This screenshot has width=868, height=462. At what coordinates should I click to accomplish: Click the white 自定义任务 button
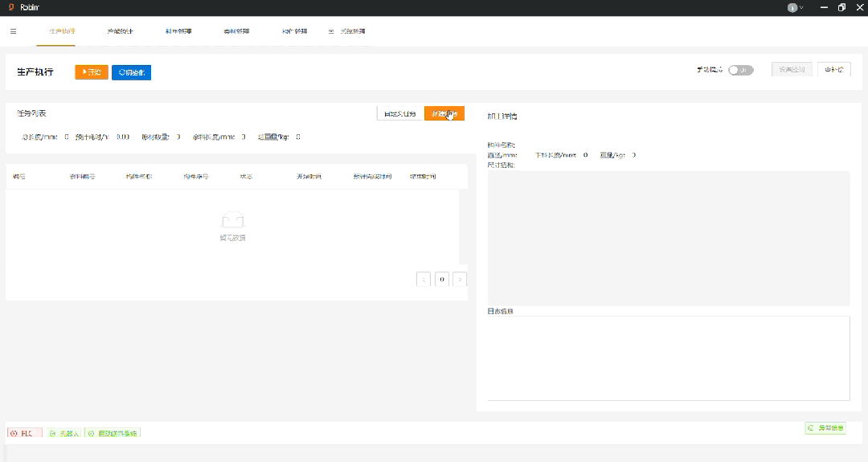pyautogui.click(x=399, y=113)
